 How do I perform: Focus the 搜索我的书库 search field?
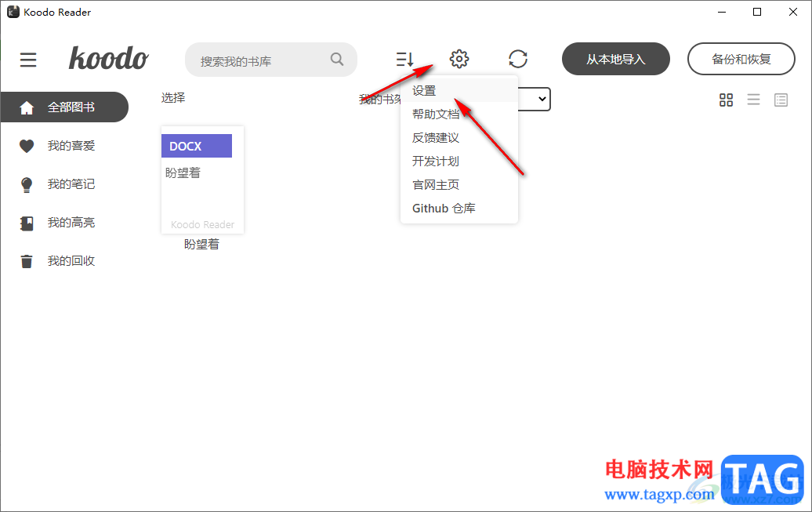coord(271,60)
